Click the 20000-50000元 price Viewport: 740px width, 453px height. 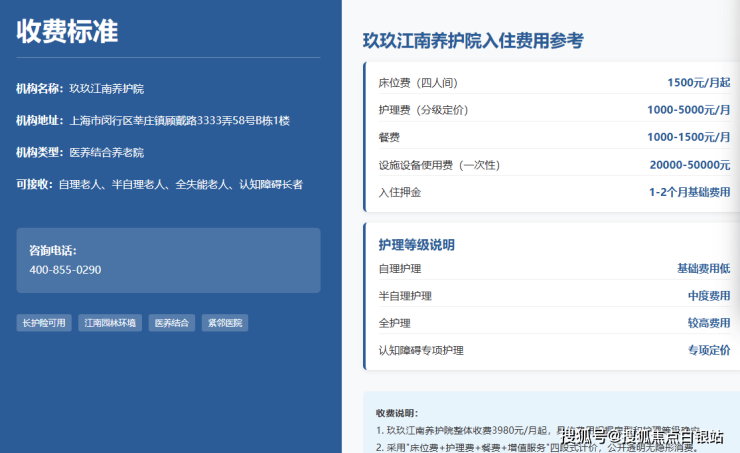690,165
